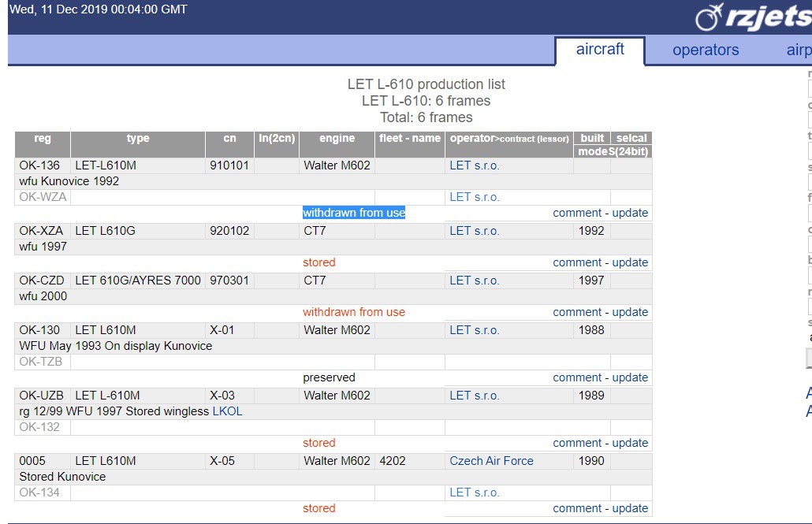Click comment link for the 0005 entry
The height and width of the screenshot is (524, 812).
(577, 509)
